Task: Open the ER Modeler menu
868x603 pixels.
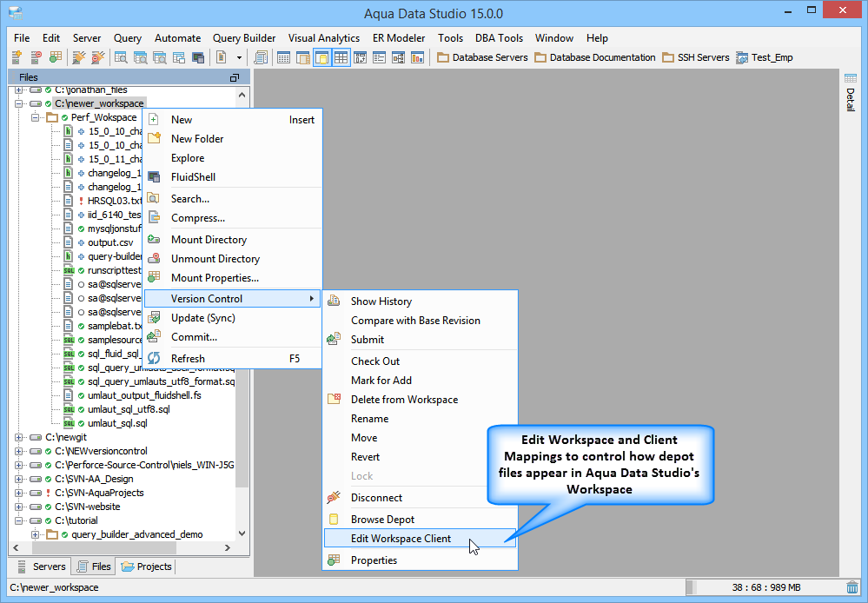Action: [399, 38]
